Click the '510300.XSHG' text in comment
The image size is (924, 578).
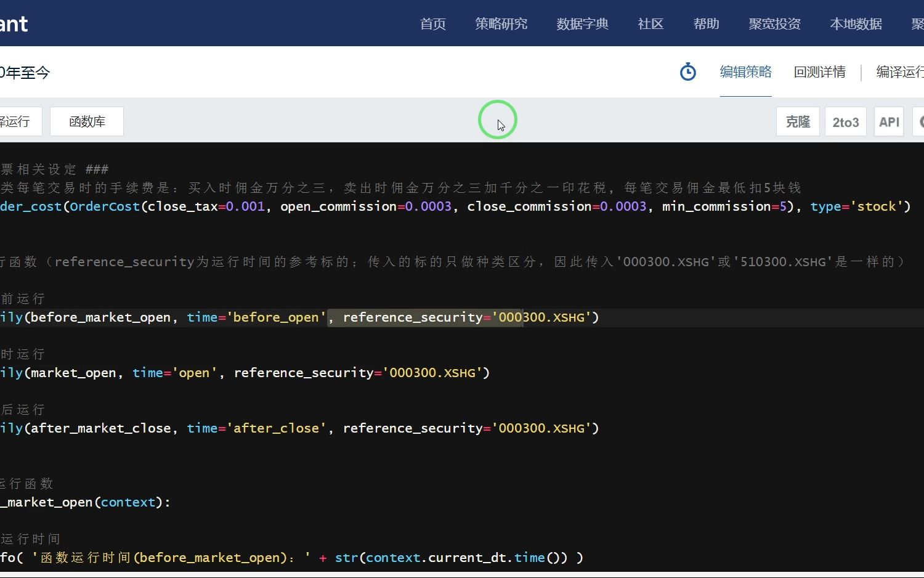pos(782,262)
